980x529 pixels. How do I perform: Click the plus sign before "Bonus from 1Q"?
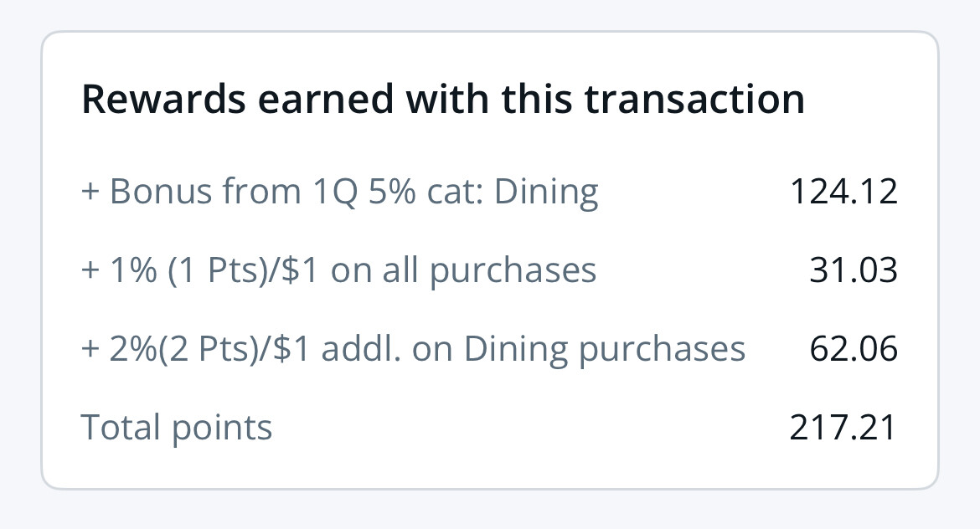90,193
